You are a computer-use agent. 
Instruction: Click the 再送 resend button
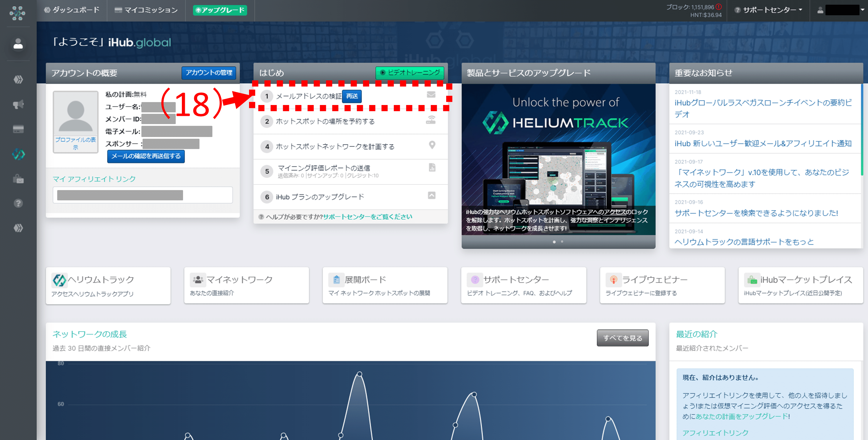point(352,96)
